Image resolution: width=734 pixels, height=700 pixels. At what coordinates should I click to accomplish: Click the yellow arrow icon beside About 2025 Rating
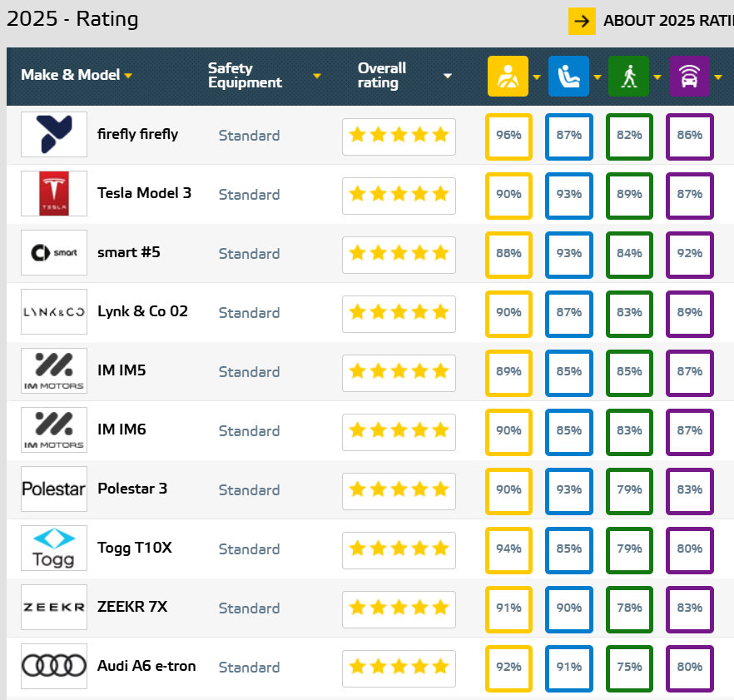(x=582, y=21)
